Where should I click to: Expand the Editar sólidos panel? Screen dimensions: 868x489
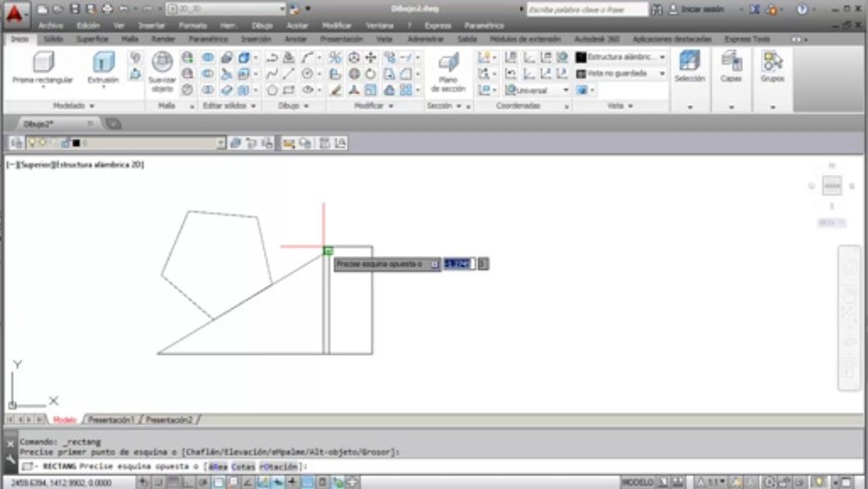[230, 106]
